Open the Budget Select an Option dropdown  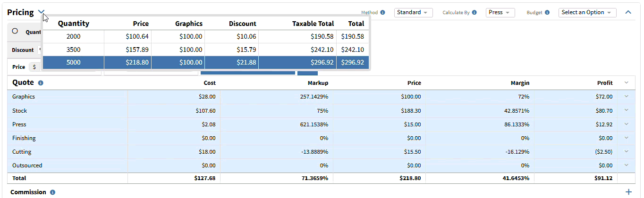587,13
